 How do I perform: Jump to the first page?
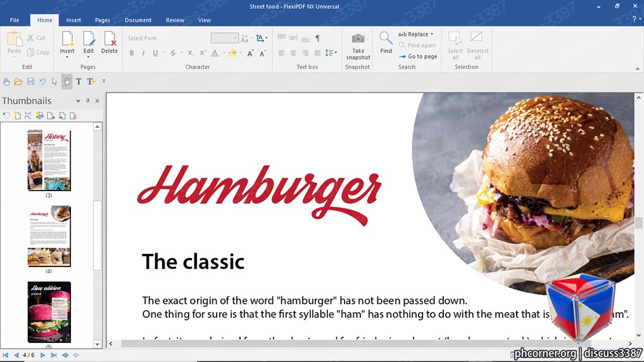click(x=5, y=355)
